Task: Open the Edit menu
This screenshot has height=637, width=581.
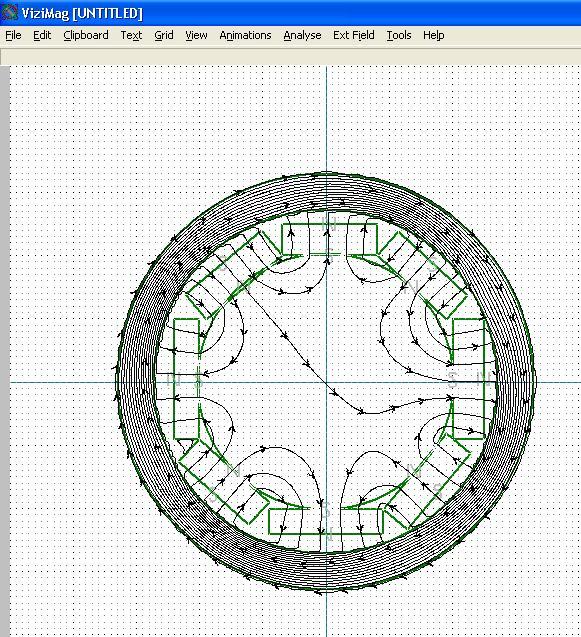Action: click(42, 35)
